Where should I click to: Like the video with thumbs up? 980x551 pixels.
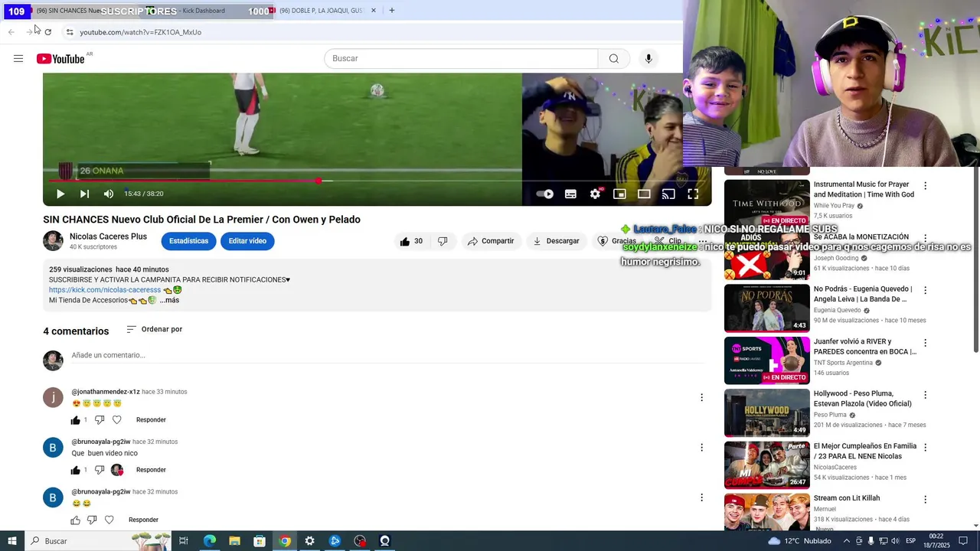tap(412, 241)
